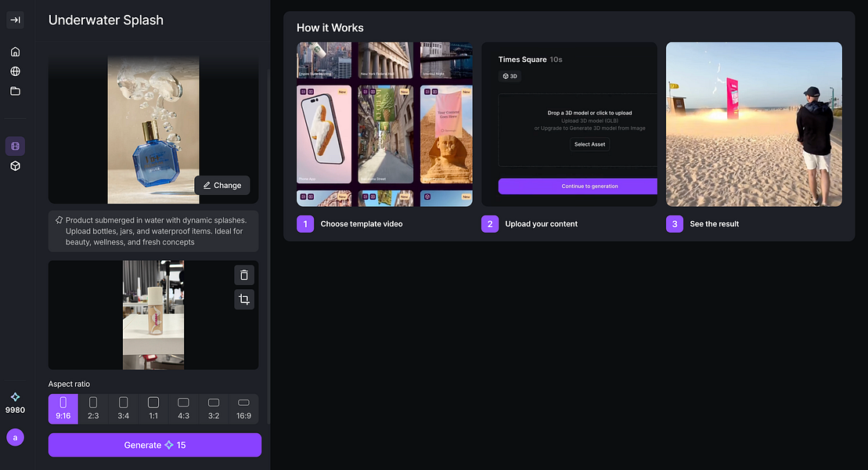Click the Select Asset button
Screen dimensions: 868x470
pos(589,144)
